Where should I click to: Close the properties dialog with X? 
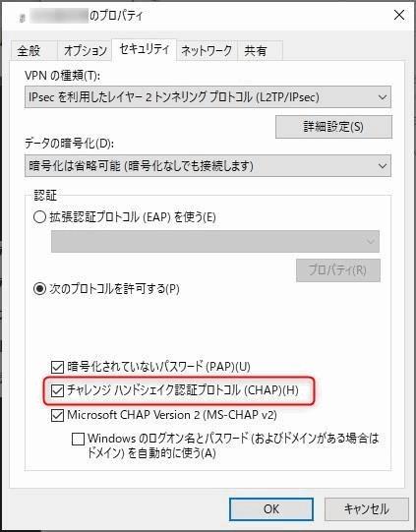tap(399, 15)
